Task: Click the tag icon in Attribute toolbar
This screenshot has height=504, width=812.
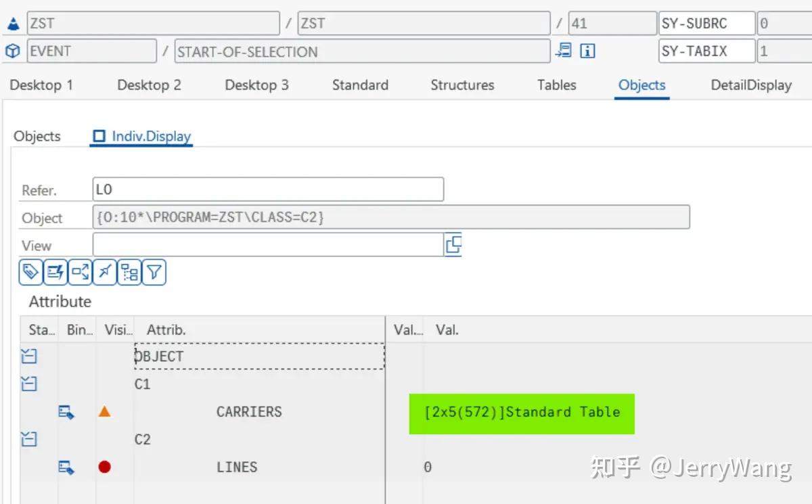Action: [30, 272]
